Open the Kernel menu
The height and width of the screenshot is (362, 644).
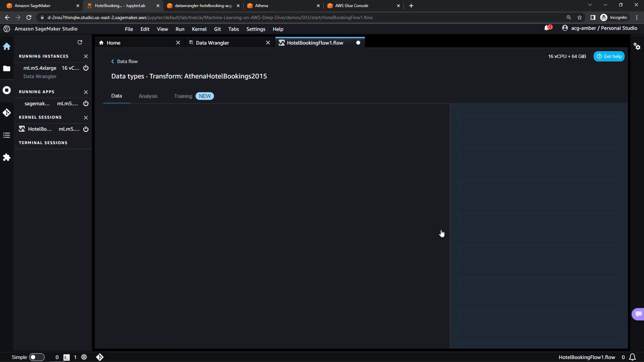(199, 29)
